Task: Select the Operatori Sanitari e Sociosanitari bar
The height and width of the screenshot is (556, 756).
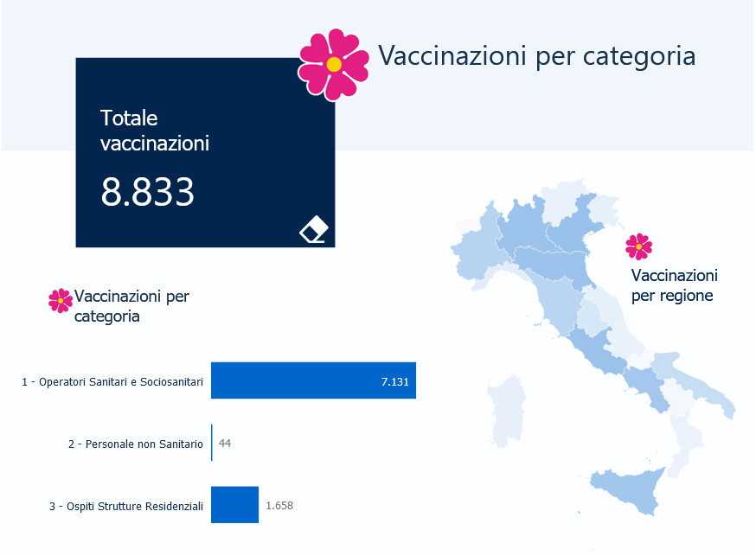Action: pos(313,380)
